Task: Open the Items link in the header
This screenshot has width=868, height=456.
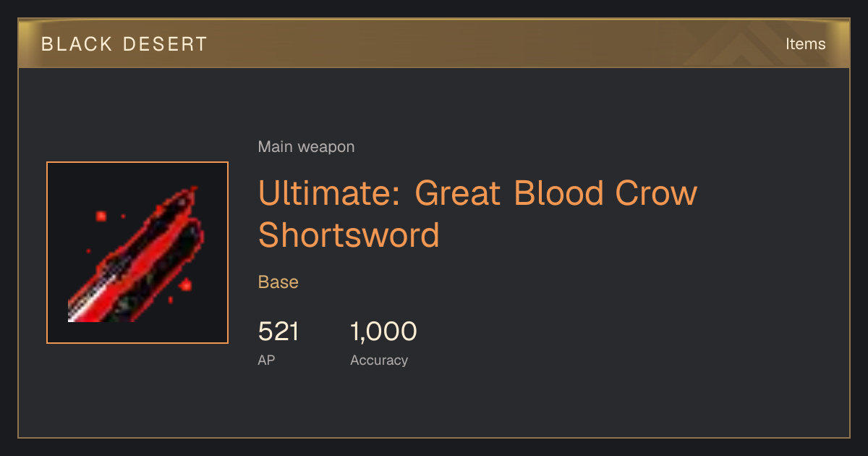Action: (805, 43)
